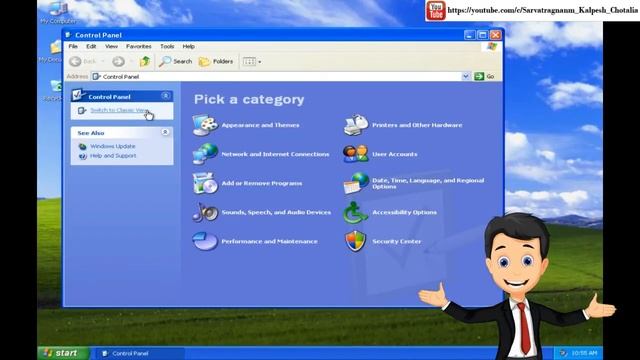Collapse the See Also sidebar section
The height and width of the screenshot is (360, 640).
(x=165, y=132)
